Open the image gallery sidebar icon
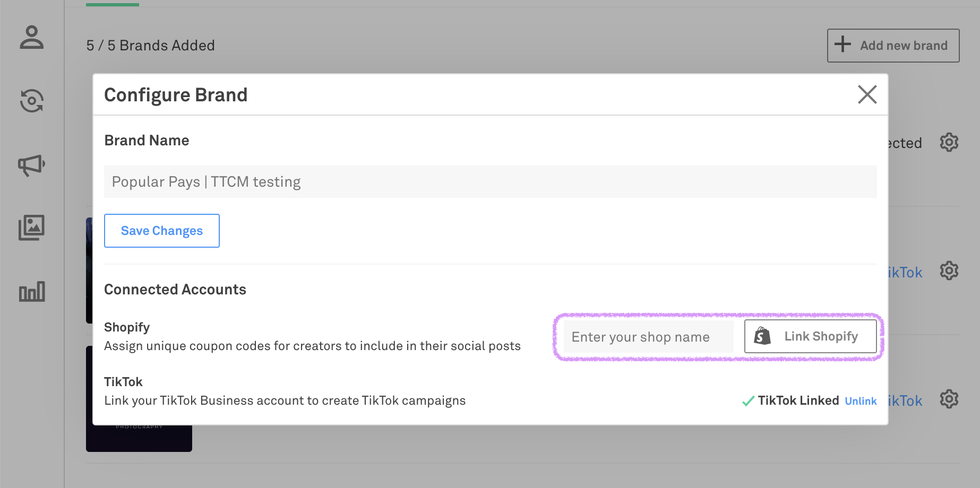 click(x=32, y=228)
